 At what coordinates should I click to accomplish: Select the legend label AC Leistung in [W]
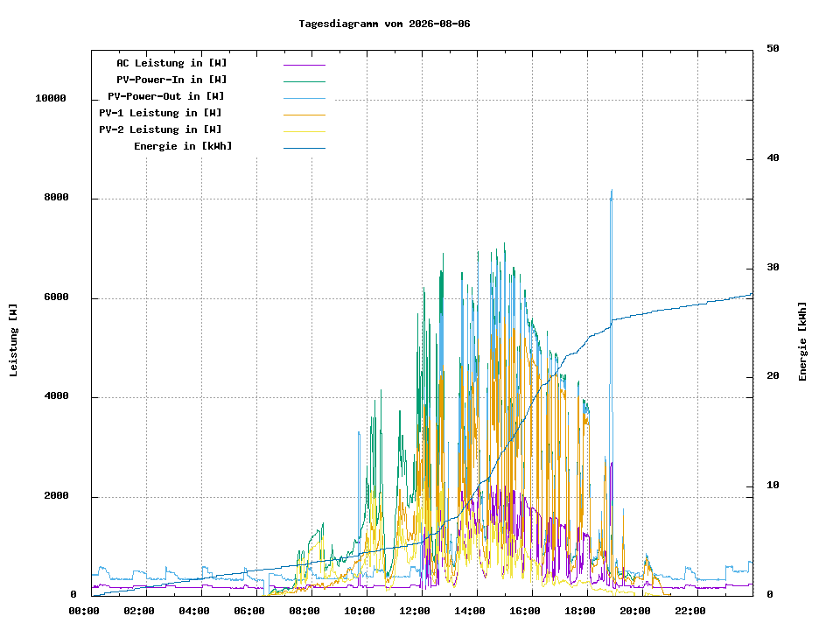[x=171, y=63]
